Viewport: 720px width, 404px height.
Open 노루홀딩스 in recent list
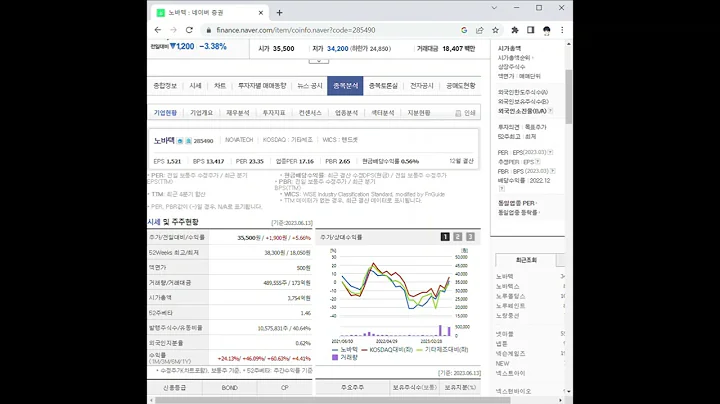pyautogui.click(x=511, y=296)
